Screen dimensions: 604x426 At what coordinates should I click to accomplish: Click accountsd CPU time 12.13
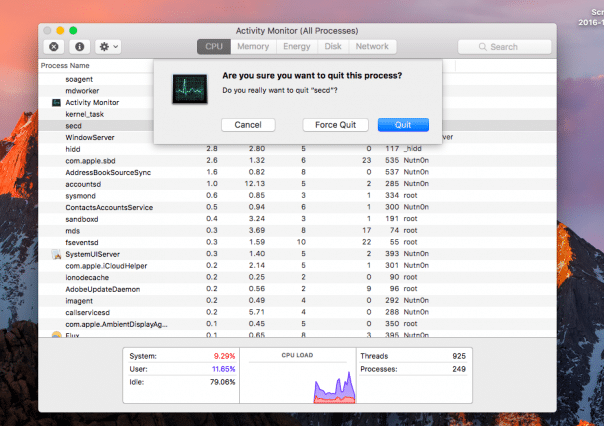tap(255, 184)
